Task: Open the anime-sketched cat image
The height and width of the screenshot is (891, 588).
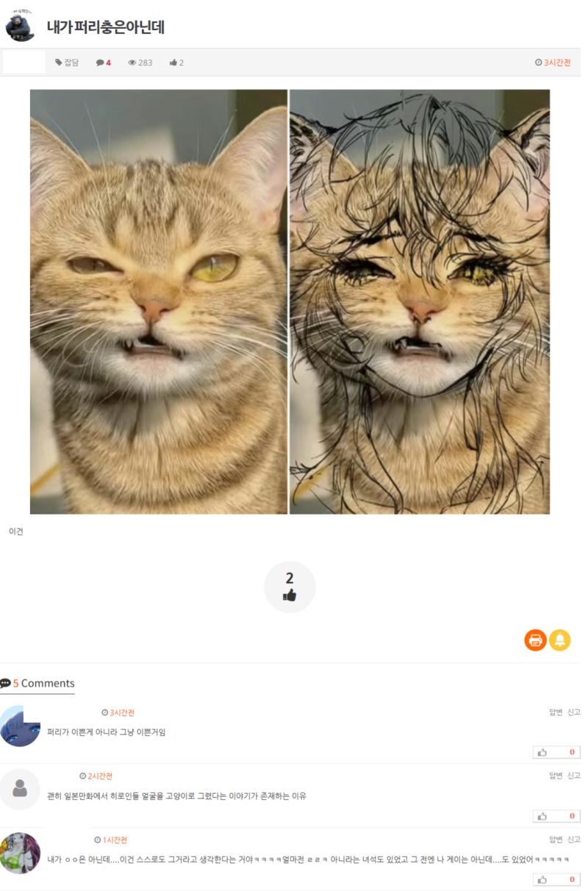Action: [x=420, y=301]
